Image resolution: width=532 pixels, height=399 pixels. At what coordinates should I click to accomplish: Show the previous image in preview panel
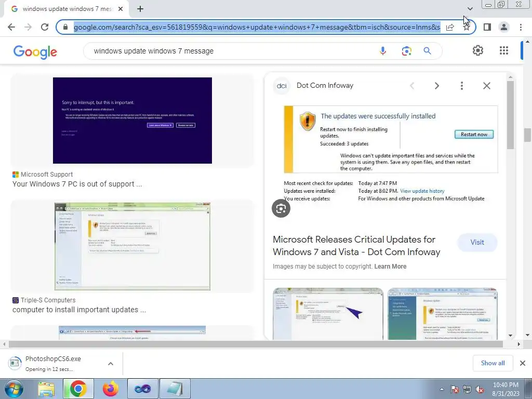click(x=412, y=86)
